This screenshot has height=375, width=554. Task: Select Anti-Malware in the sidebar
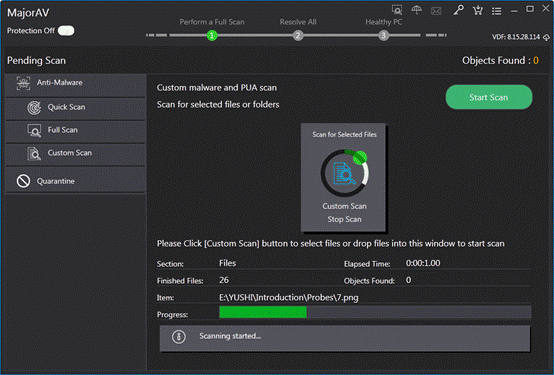click(75, 85)
